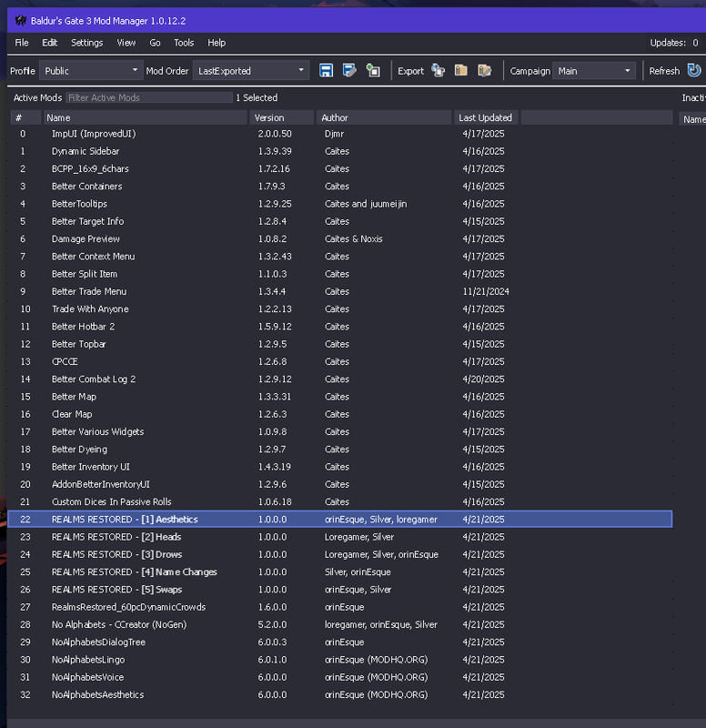
Task: Select the BCPP_16x9_6chars mod
Action: [340, 168]
